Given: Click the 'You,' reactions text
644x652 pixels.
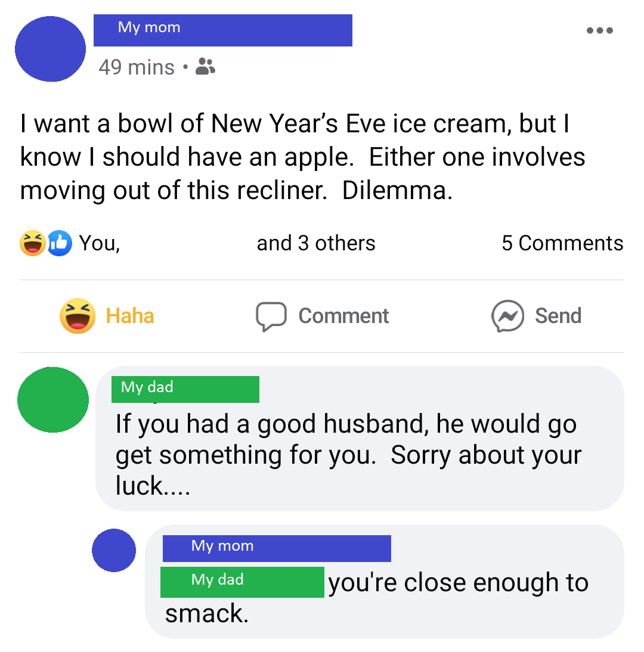Looking at the screenshot, I should (100, 243).
